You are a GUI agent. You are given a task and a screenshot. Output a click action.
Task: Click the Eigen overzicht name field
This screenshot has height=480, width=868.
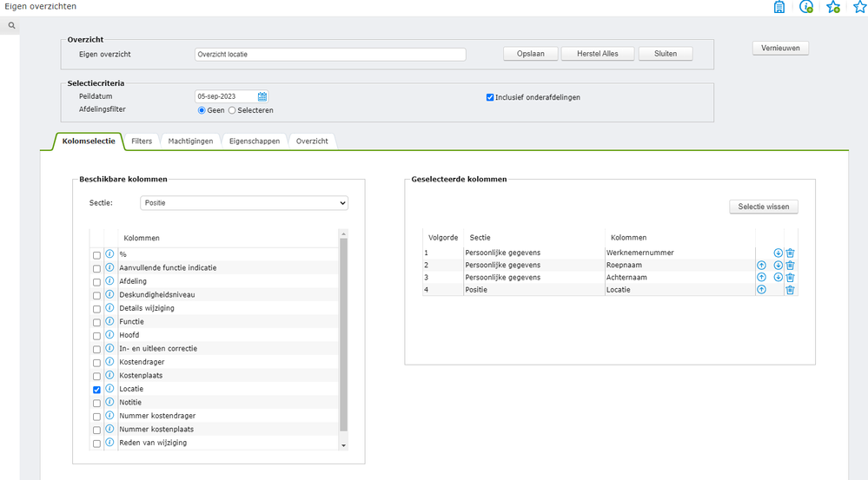330,54
